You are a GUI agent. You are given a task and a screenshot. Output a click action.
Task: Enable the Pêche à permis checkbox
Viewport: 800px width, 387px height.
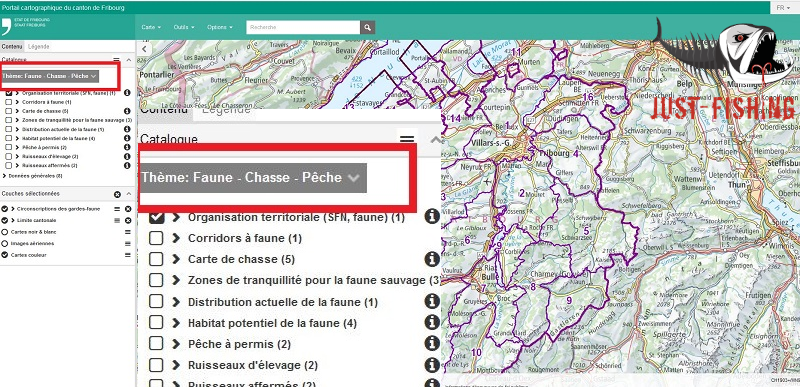click(9, 147)
